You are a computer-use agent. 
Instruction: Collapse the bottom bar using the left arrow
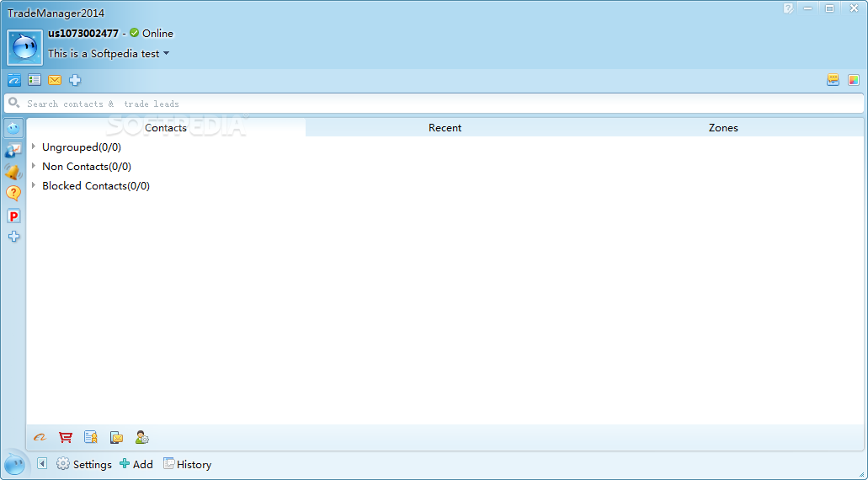42,464
